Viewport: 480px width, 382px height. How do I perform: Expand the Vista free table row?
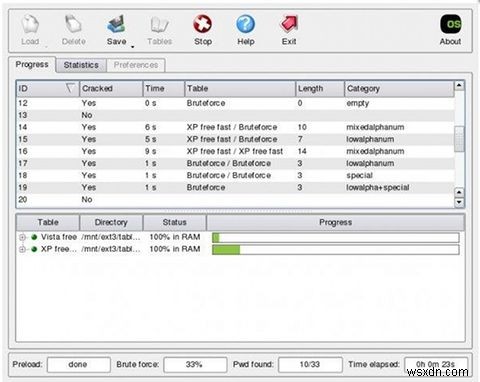(22, 237)
